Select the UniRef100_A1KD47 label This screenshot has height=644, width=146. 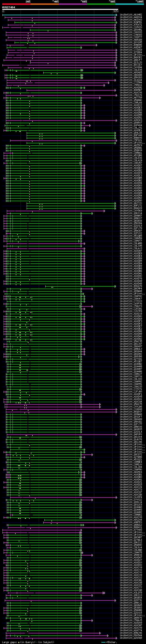[x=131, y=557]
